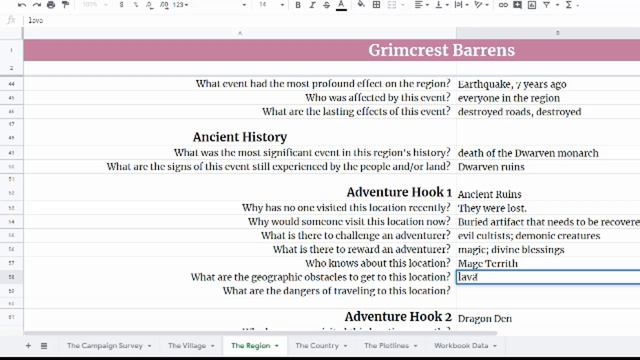Switch to The Plotlines tab
640x360 pixels.
(x=386, y=346)
